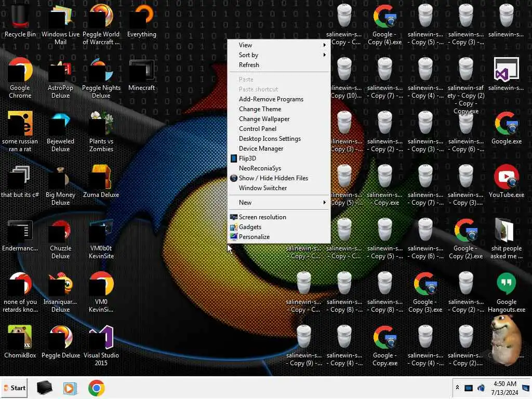Open Device Manager from the menu
The image size is (532, 399).
[x=279, y=148]
